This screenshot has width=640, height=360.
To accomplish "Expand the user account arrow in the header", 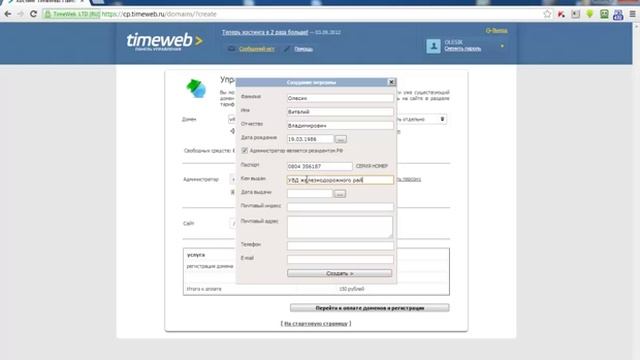I will [502, 46].
